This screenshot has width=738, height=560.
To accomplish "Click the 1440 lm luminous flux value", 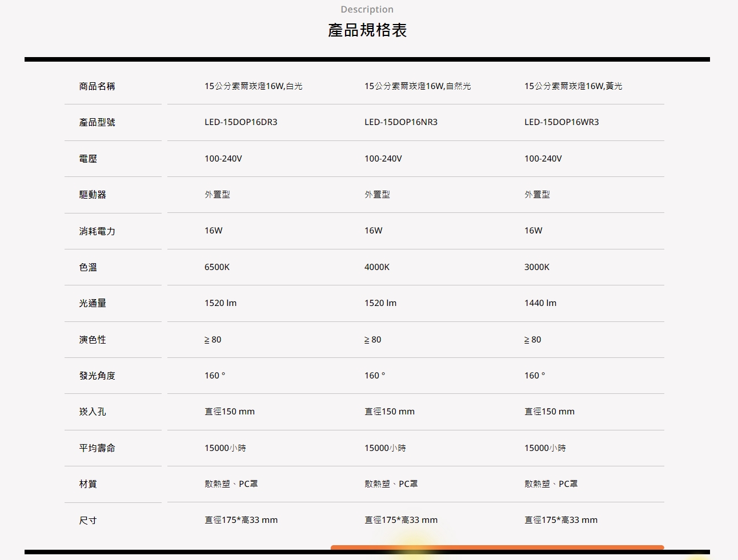I will pyautogui.click(x=540, y=303).
